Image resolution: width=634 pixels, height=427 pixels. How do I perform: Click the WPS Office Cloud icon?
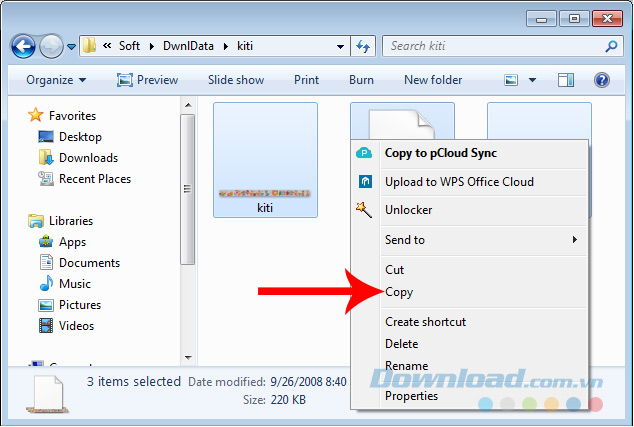(366, 182)
